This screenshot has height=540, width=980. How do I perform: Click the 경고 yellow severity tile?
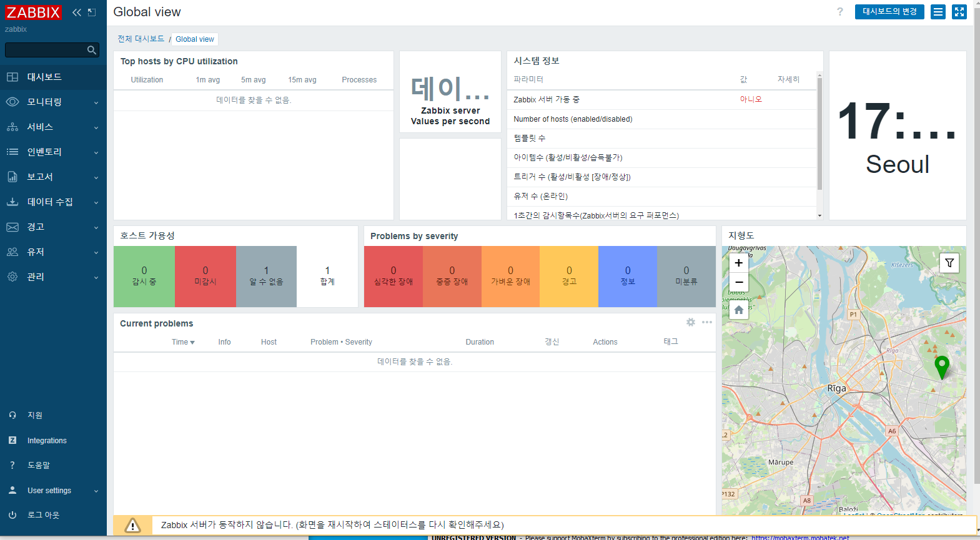coord(569,276)
